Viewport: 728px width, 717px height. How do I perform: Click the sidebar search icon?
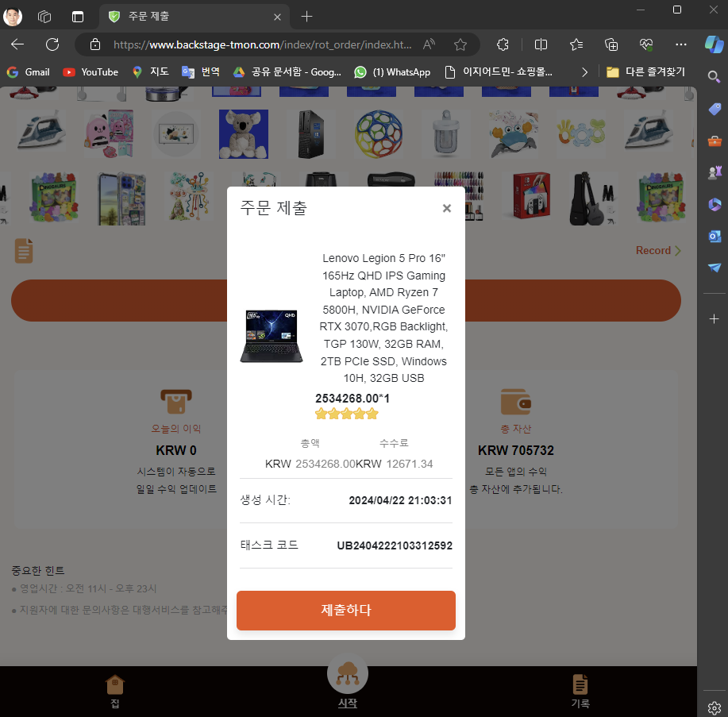(714, 76)
